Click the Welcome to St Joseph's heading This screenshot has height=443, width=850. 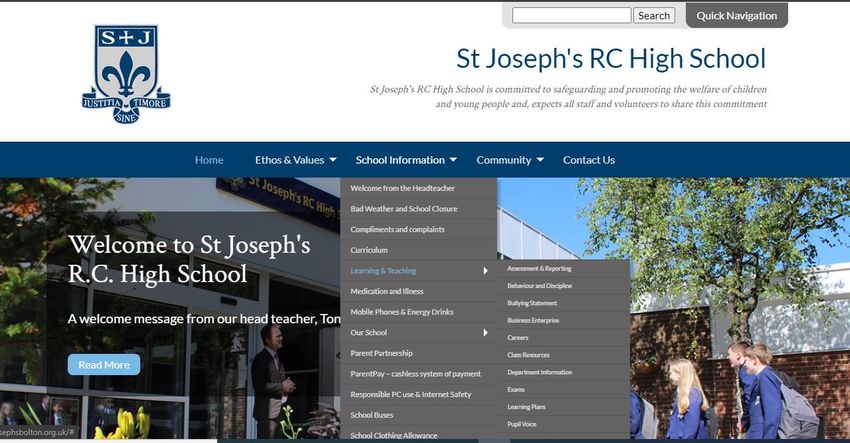pos(189,259)
